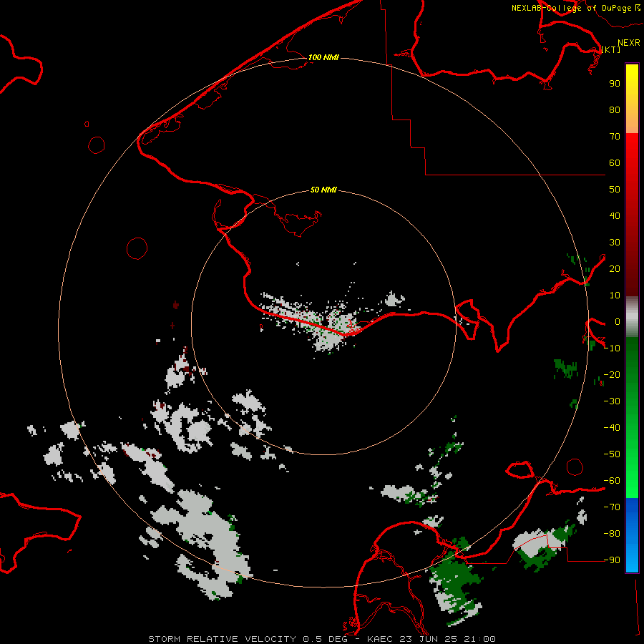Click the 20 value on the velocity scale
This screenshot has width=644, height=644.
(x=615, y=269)
